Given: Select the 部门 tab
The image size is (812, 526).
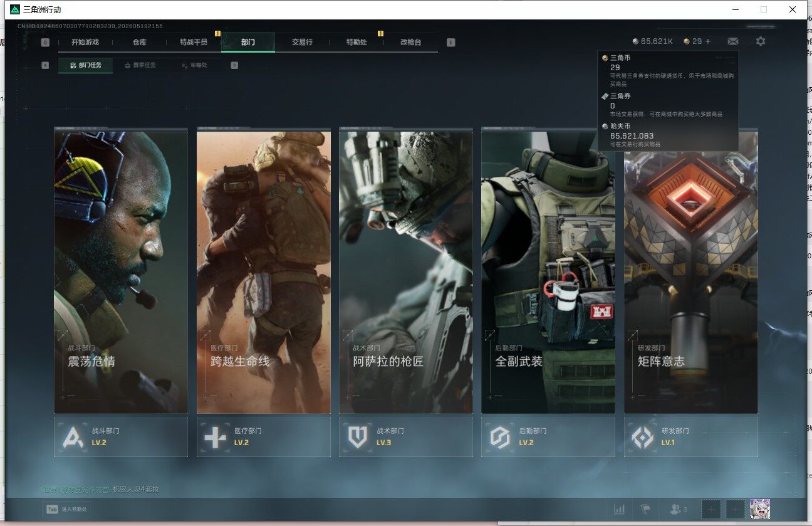Looking at the screenshot, I should [248, 43].
